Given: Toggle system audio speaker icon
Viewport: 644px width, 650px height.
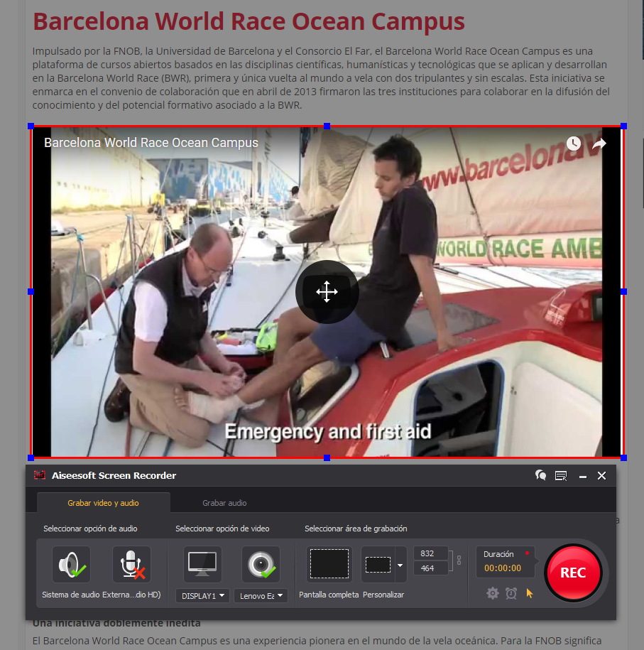Looking at the screenshot, I should point(71,565).
